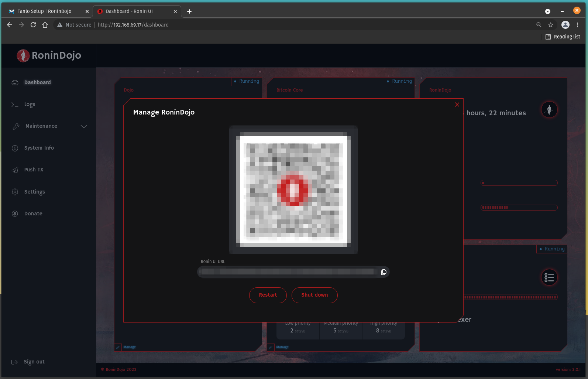Switch to Tanto Setup | RoninDojo tab
This screenshot has width=588, height=379.
click(x=45, y=11)
